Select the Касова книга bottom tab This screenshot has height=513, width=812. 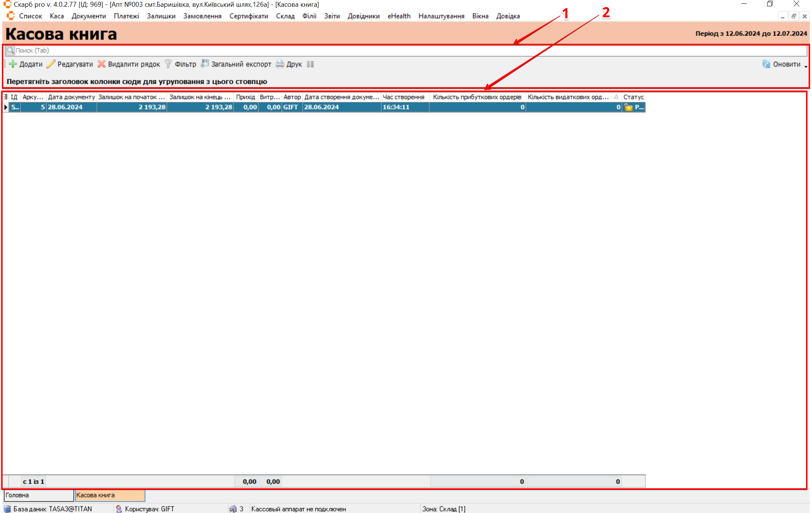[109, 495]
